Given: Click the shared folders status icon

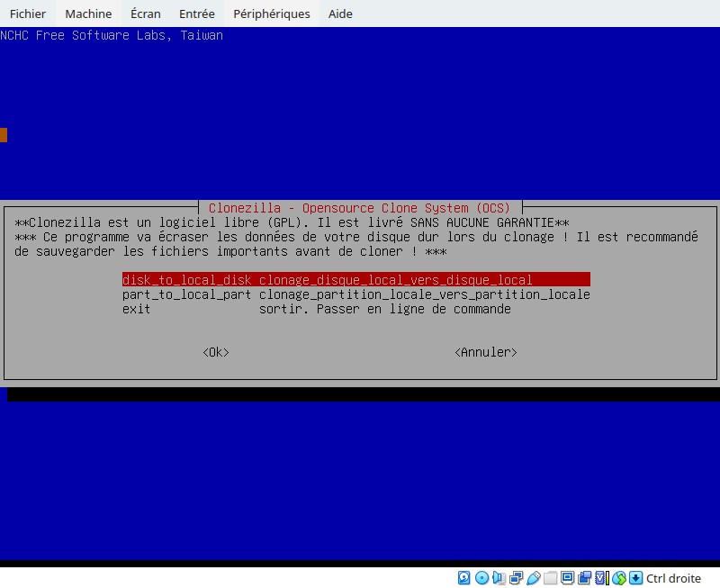Looking at the screenshot, I should click(550, 578).
